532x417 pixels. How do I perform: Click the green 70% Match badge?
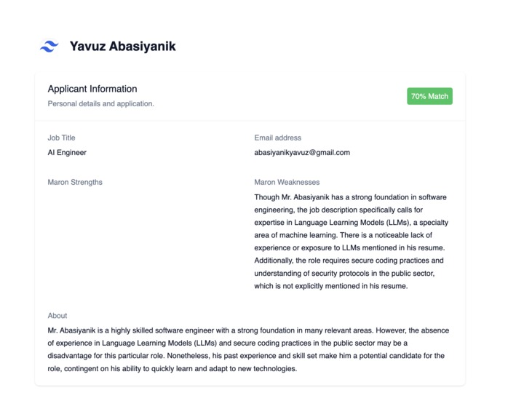429,96
